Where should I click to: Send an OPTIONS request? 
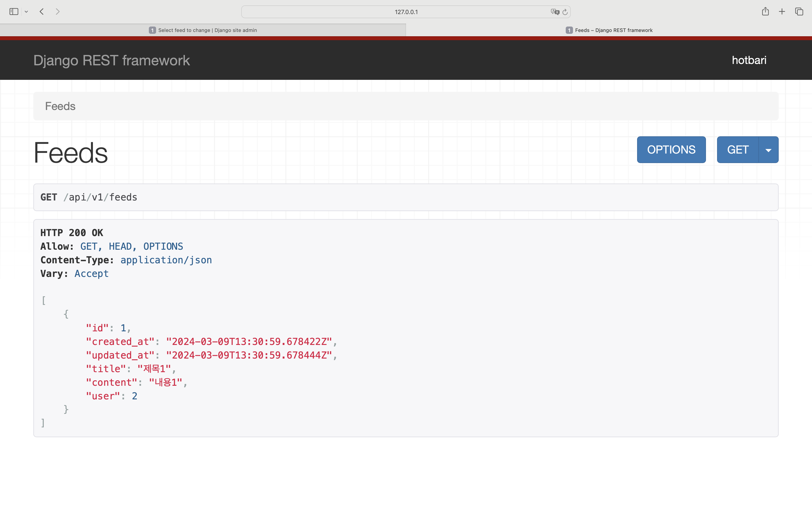(x=671, y=149)
